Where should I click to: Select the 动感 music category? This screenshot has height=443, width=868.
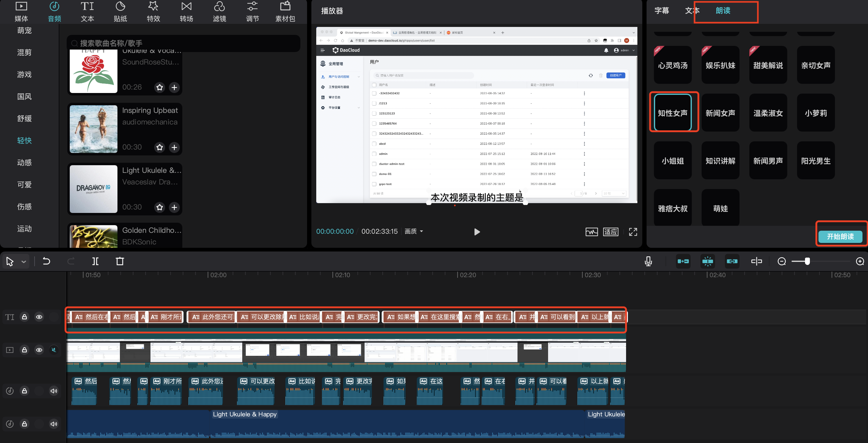(24, 162)
